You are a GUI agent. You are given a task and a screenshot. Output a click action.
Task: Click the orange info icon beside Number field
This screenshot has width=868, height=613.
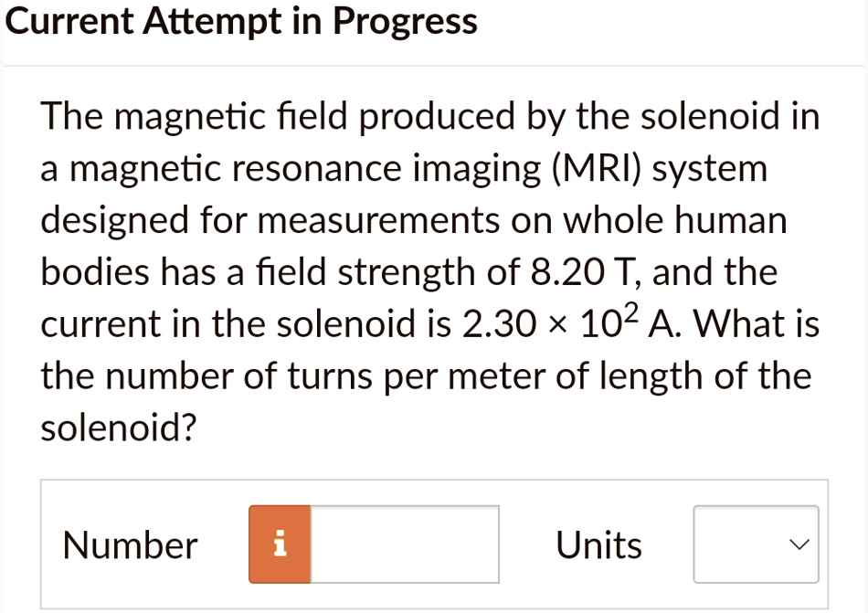pyautogui.click(x=279, y=544)
